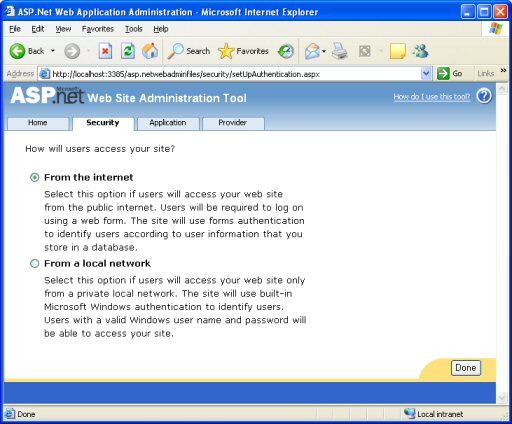Click the IE window title bar icon
512x424 pixels.
tap(10, 11)
